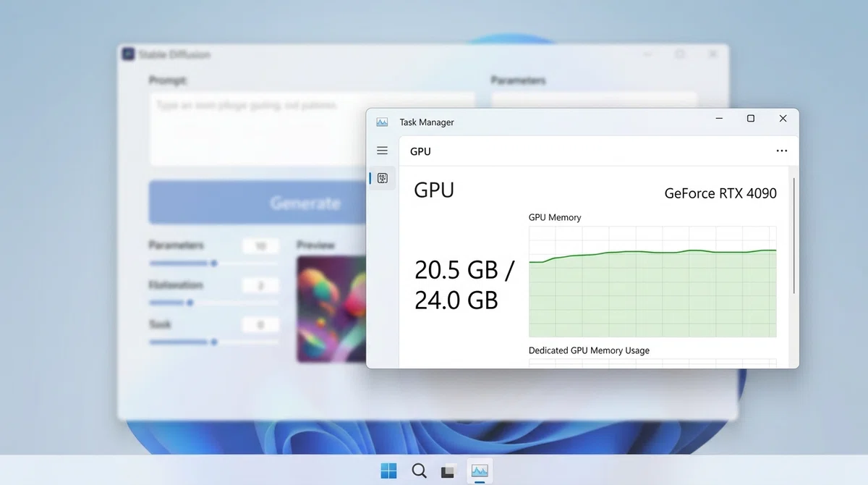Maximize the Task Manager window
This screenshot has width=868, height=485.
coord(751,119)
